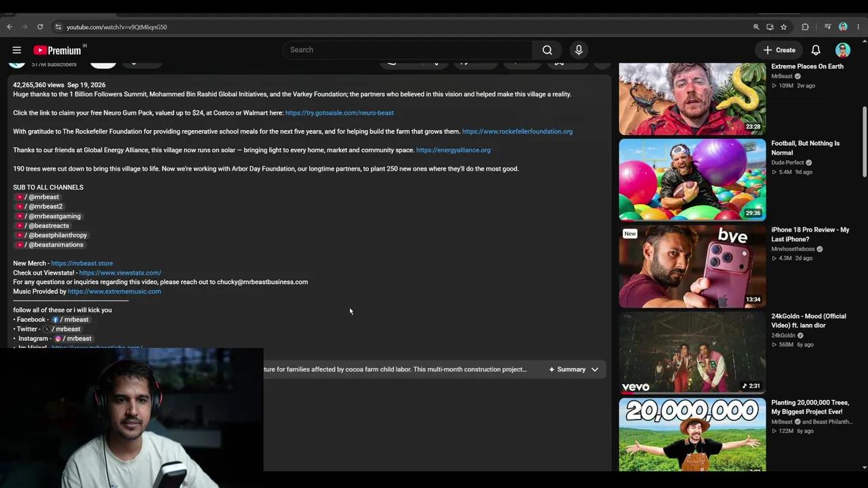Click the search magnifier button
This screenshot has height=488, width=868.
click(x=547, y=50)
